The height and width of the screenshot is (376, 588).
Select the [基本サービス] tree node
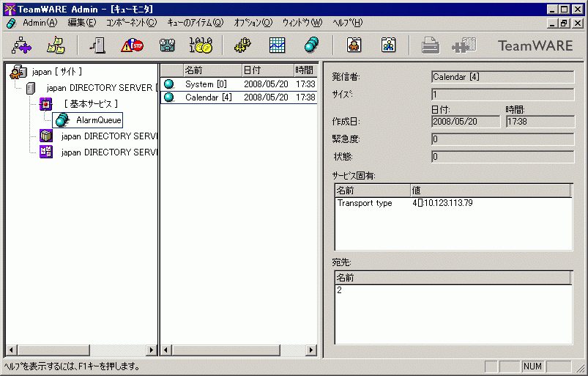pyautogui.click(x=90, y=103)
